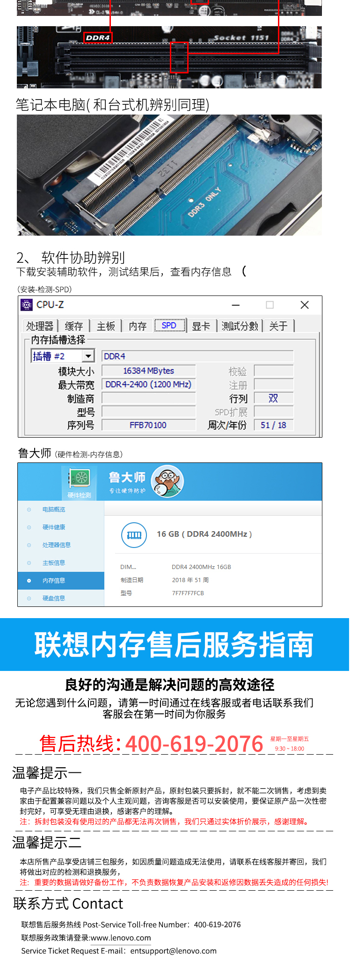Click the maximize box in CPU-Z
This screenshot has height=980, width=350.
pos(270,305)
